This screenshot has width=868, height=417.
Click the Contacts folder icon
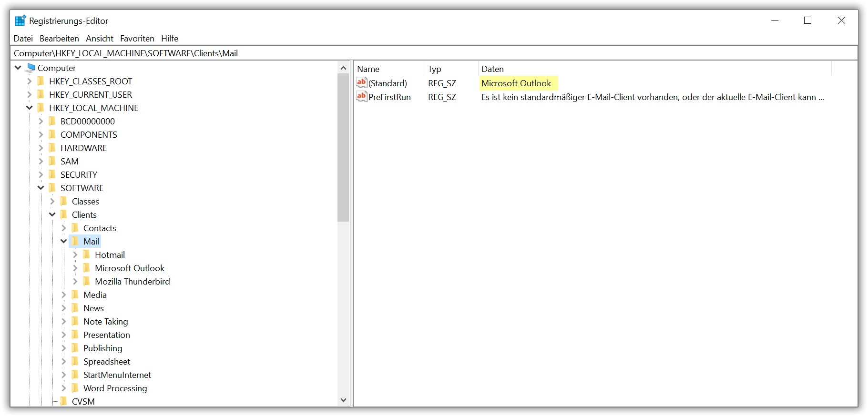[x=75, y=228]
